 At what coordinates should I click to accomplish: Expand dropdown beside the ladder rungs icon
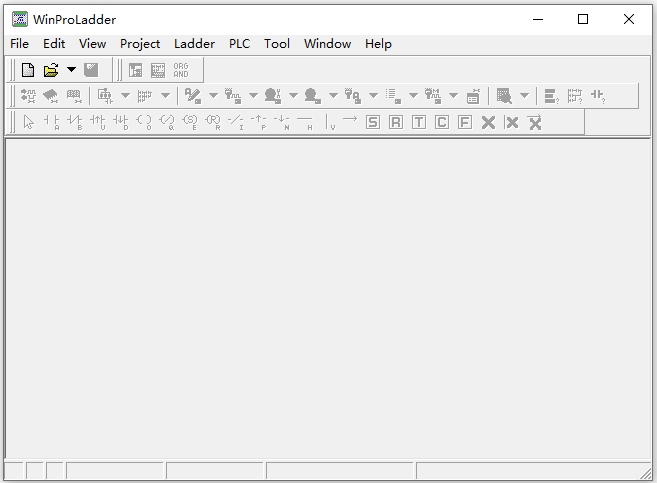166,96
